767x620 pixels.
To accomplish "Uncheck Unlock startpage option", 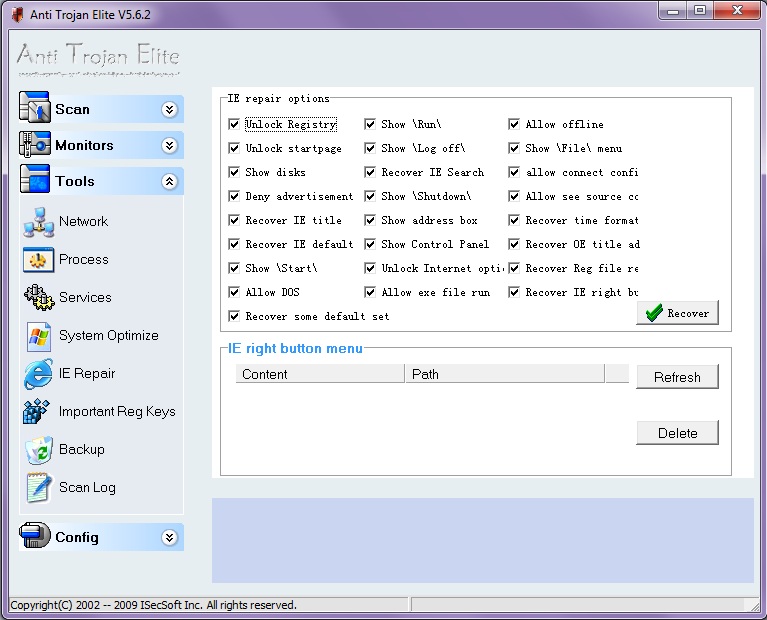I will [234, 148].
